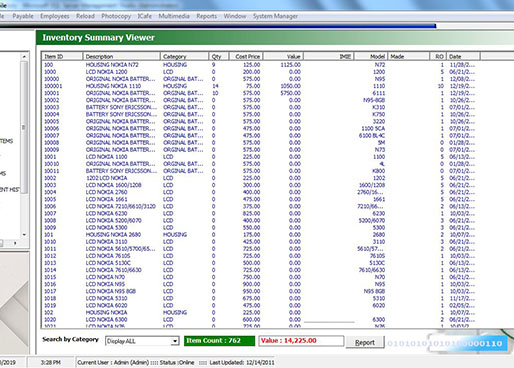Open the Search by Category dropdown
Screen dimensions: 514x368
(142, 341)
